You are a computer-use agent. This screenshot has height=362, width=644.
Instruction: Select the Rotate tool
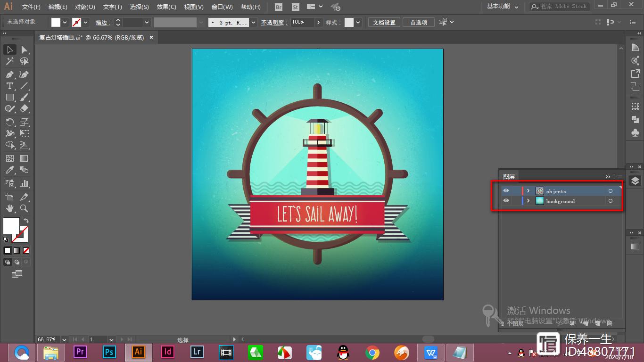(9, 122)
